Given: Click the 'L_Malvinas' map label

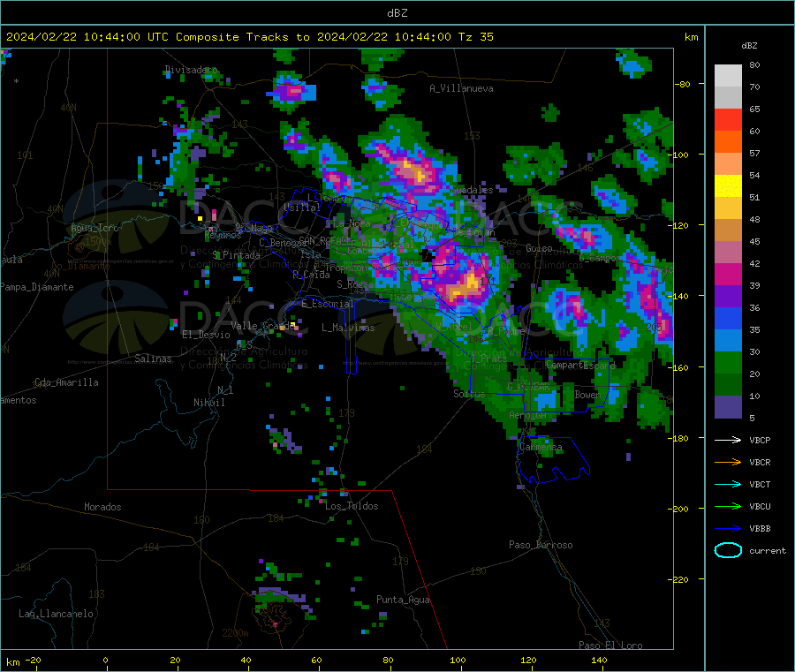Looking at the screenshot, I should pyautogui.click(x=348, y=328).
